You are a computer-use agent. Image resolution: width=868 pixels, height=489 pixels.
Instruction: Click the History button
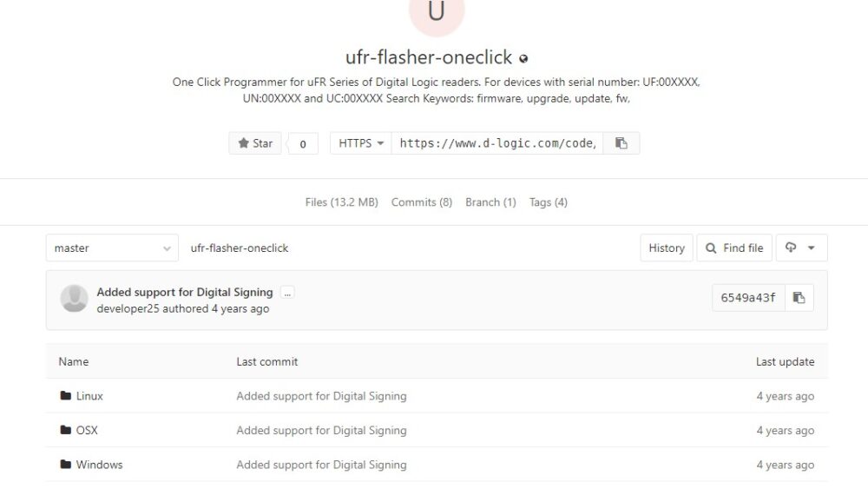click(667, 248)
